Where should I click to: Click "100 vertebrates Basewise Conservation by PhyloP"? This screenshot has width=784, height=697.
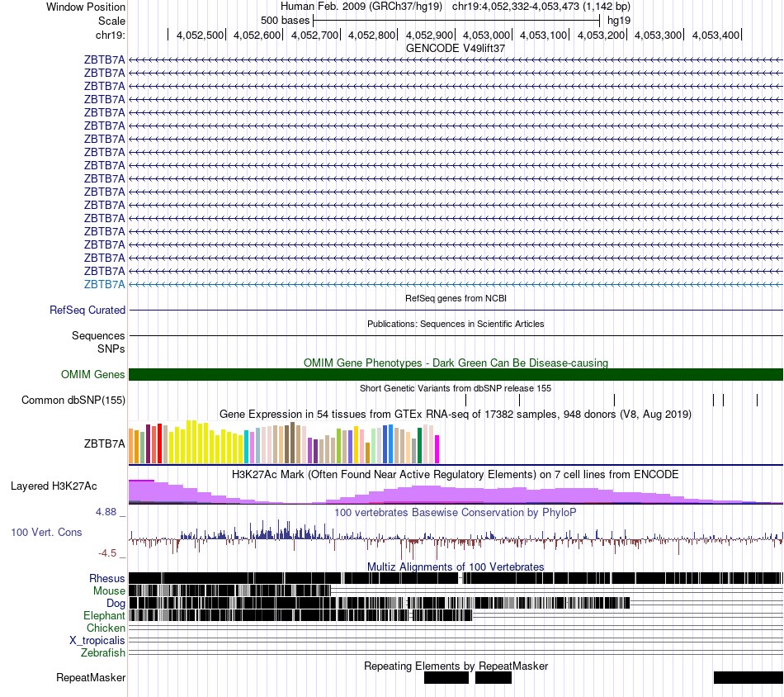(x=456, y=512)
